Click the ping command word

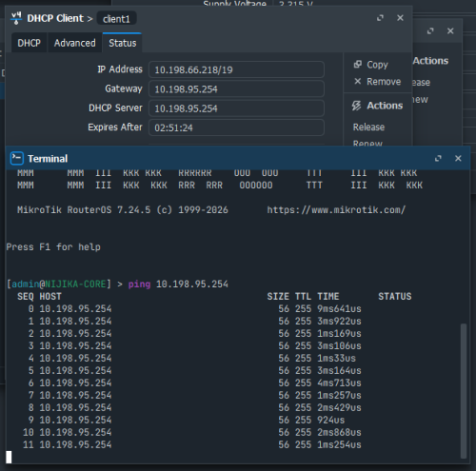(139, 285)
